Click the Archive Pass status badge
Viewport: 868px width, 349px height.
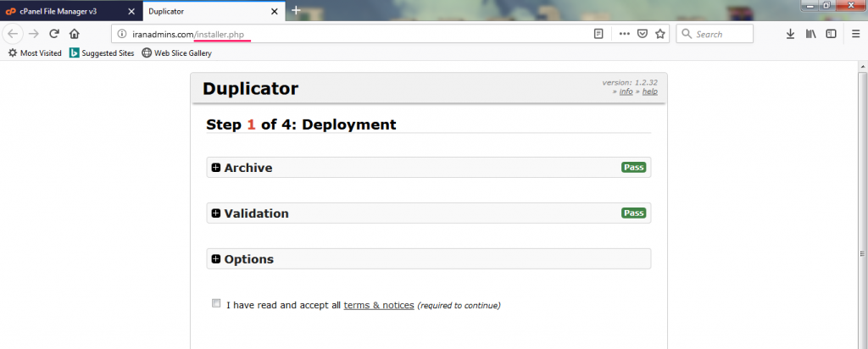634,167
